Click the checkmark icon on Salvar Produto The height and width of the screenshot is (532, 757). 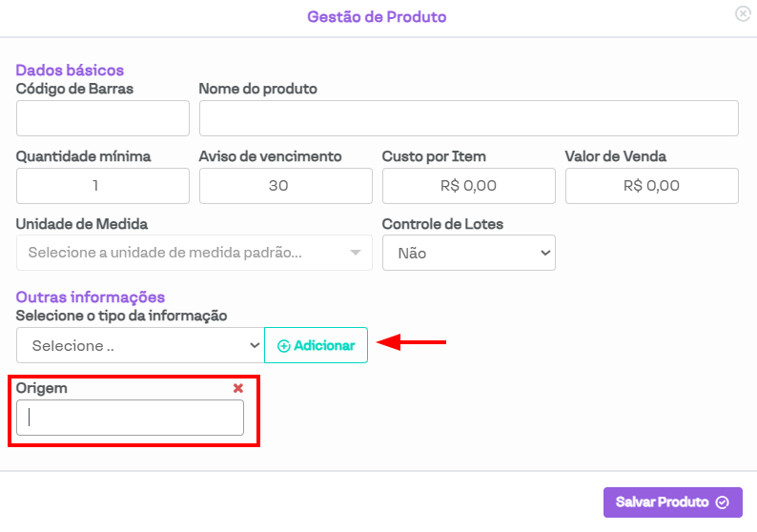(x=722, y=502)
